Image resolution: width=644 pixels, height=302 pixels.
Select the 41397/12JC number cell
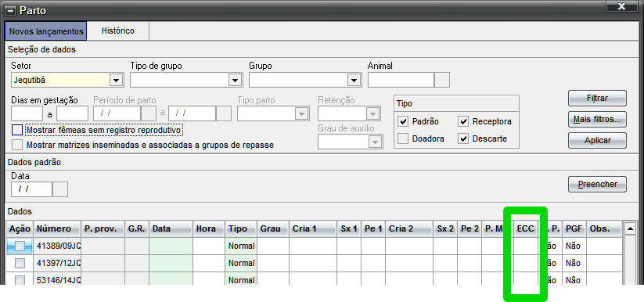coord(57,263)
